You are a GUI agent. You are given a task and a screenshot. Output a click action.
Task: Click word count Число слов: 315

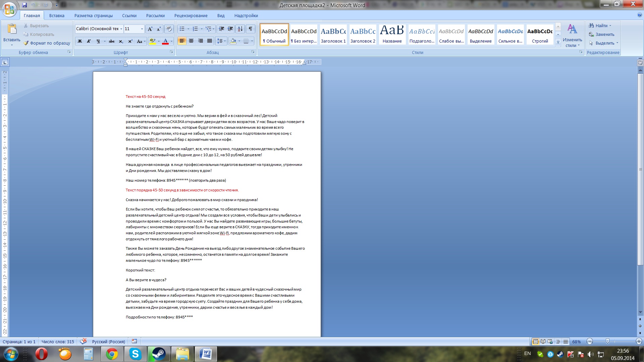58,342
